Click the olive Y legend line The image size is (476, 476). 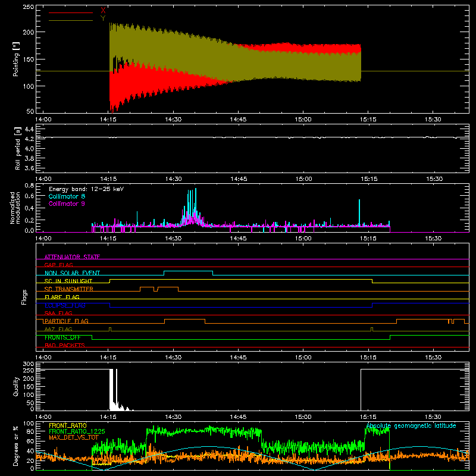70,20
